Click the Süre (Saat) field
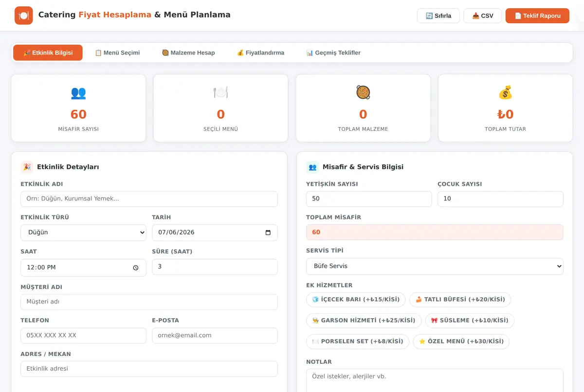Image resolution: width=584 pixels, height=392 pixels. pyautogui.click(x=215, y=267)
